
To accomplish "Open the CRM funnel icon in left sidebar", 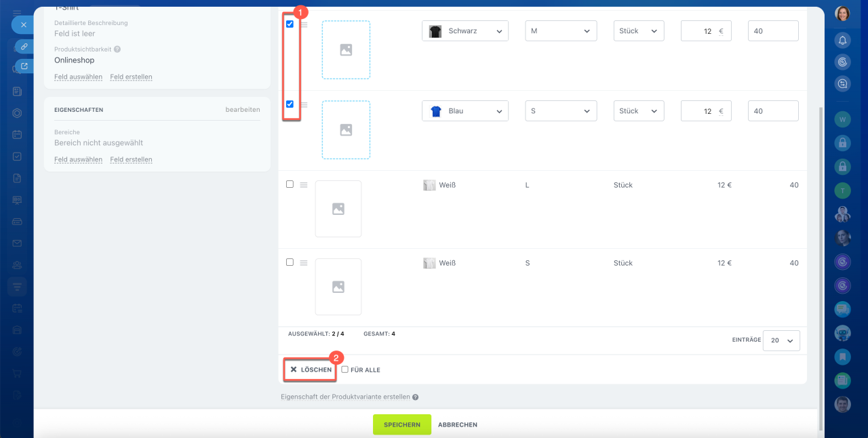I will tap(17, 287).
